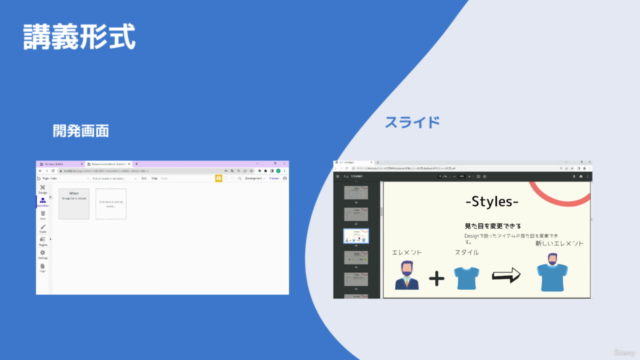
Task: Select the Workflow tab in Bubble editor sidebar
Action: point(42,202)
